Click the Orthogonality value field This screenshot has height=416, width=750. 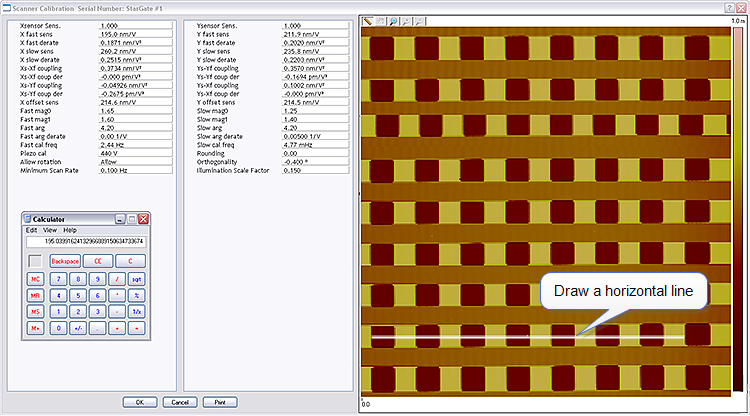coord(316,162)
